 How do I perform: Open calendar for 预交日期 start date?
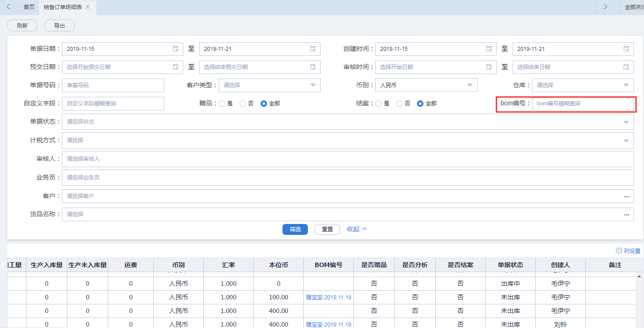(176, 67)
